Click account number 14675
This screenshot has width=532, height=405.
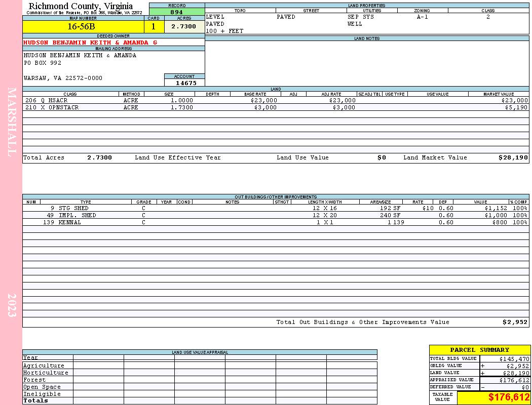pos(186,83)
